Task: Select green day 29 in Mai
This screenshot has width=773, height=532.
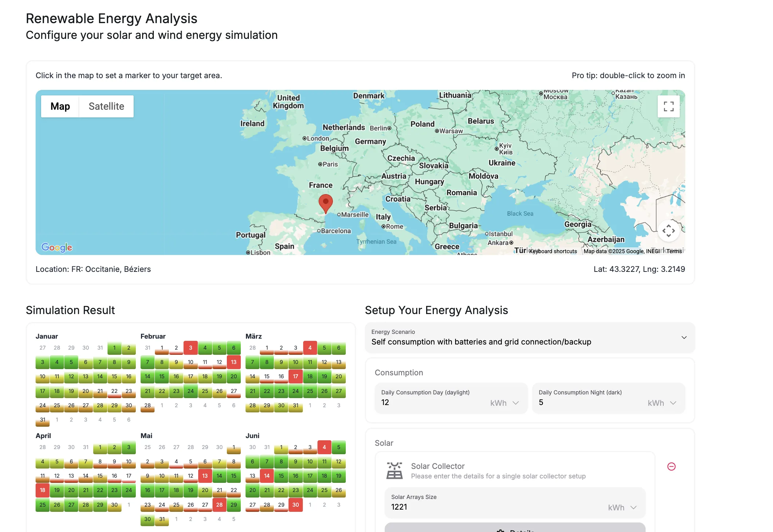Action: click(234, 505)
